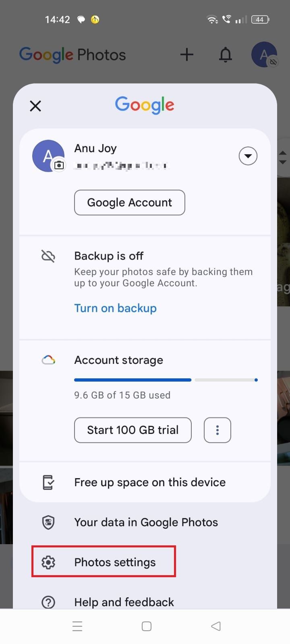The height and width of the screenshot is (644, 290).
Task: Open the notifications bell in Google Photos
Action: (x=226, y=55)
